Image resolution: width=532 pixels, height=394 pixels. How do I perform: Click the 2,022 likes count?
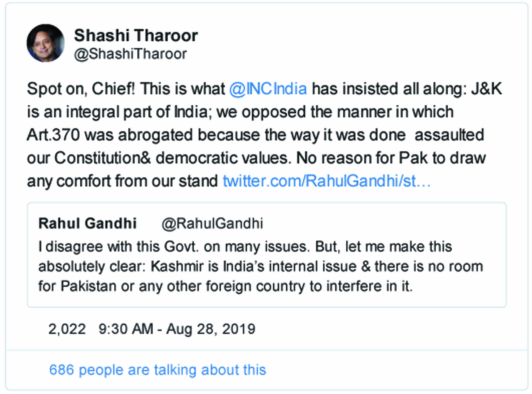[67, 329]
